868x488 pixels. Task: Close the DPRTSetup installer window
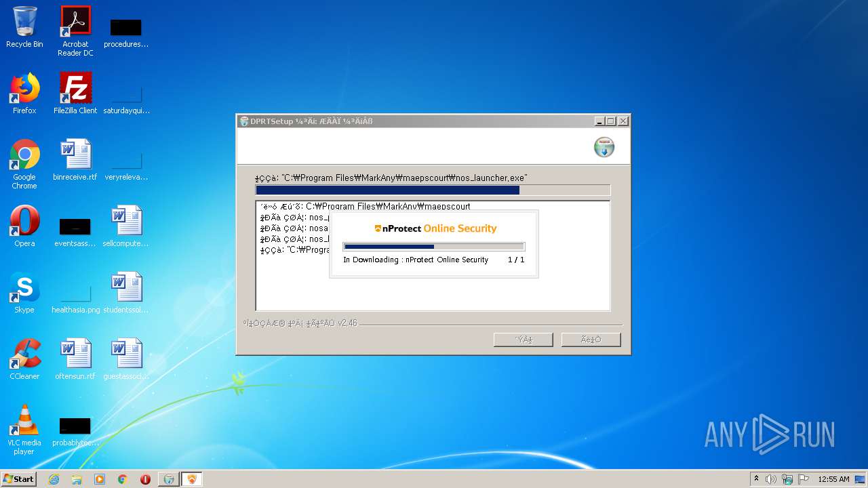point(623,121)
